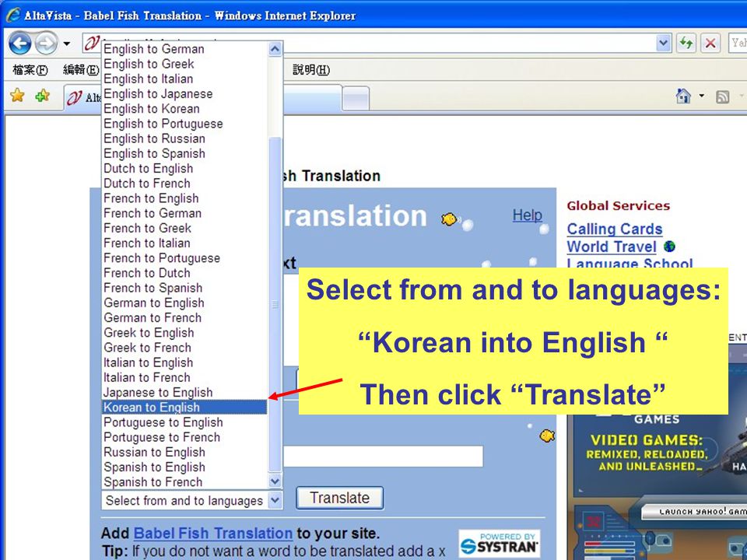Select French to Spanish option

pyautogui.click(x=185, y=288)
